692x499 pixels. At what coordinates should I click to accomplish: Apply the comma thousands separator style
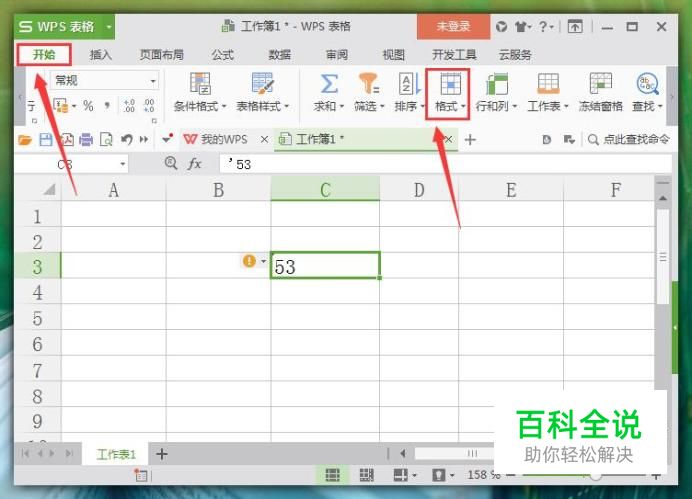point(107,106)
